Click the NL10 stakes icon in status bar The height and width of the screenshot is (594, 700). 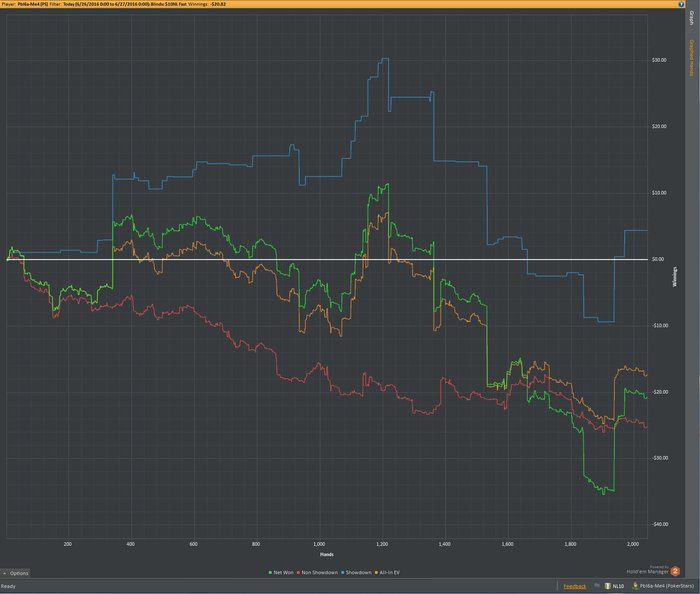click(x=608, y=586)
